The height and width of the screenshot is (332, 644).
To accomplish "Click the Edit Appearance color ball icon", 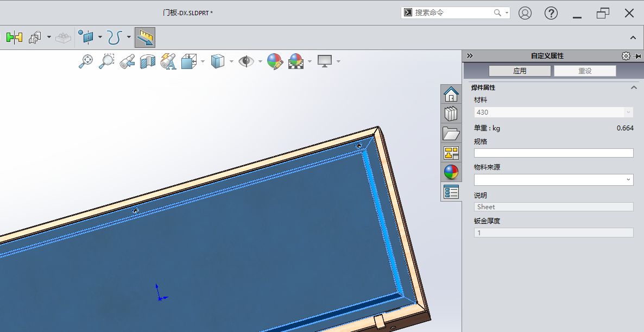I will [x=275, y=61].
